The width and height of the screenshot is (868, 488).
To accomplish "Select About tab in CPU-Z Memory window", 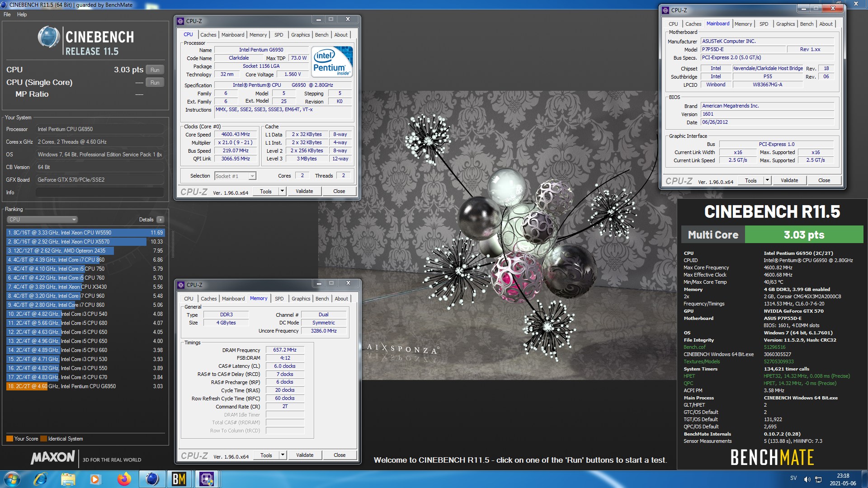I will coord(341,299).
